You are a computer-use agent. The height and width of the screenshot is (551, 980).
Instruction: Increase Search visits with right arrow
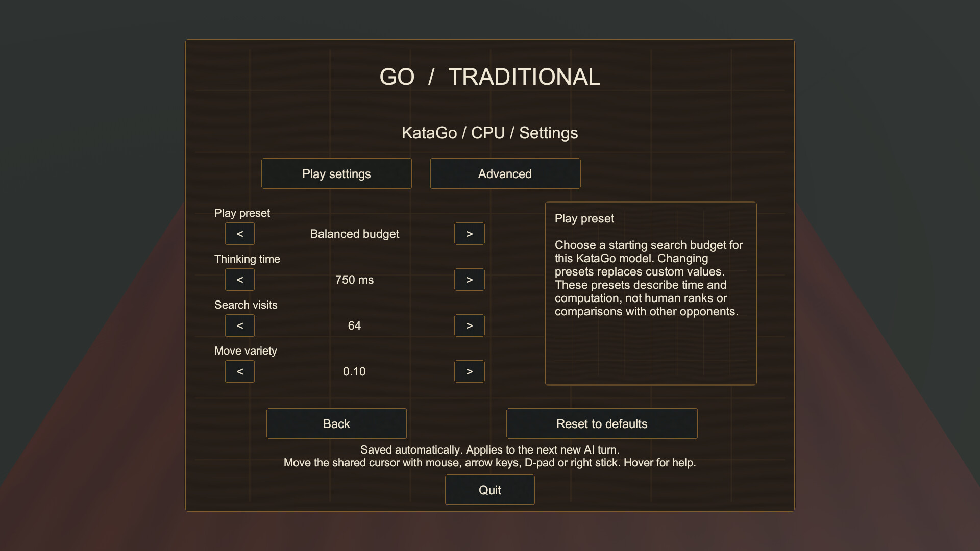pos(470,325)
